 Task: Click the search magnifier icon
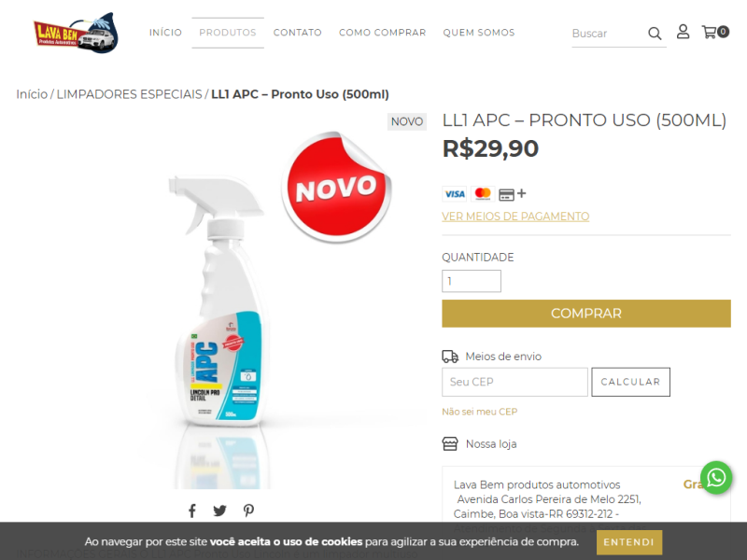pyautogui.click(x=655, y=34)
